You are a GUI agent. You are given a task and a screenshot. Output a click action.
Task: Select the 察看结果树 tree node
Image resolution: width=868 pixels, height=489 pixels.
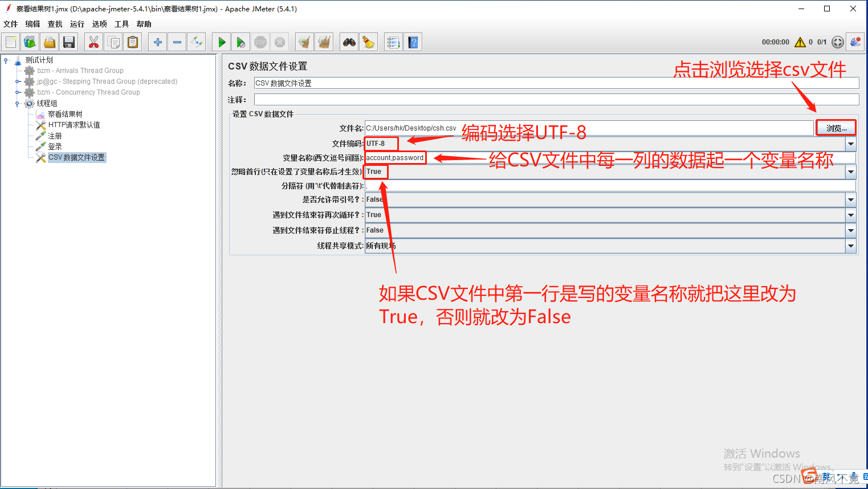coord(65,114)
